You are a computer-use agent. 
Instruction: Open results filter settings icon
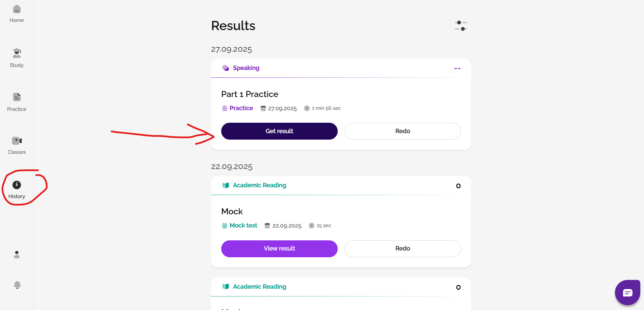pos(461,26)
